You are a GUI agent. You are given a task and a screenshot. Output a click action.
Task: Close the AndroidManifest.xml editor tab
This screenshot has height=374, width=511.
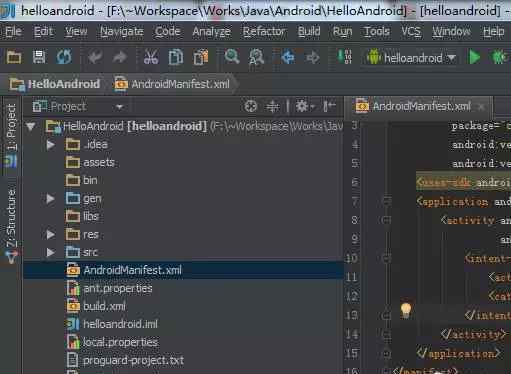point(481,107)
